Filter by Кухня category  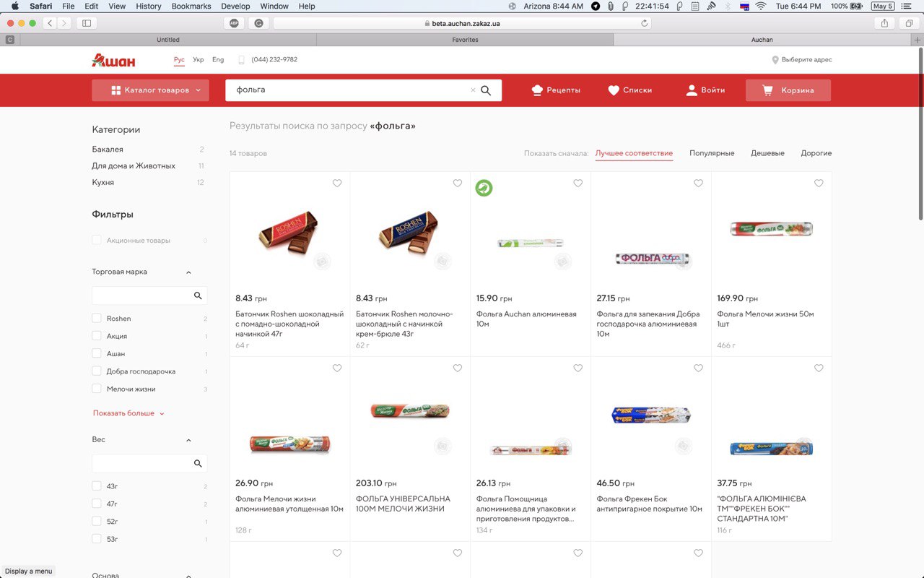103,183
